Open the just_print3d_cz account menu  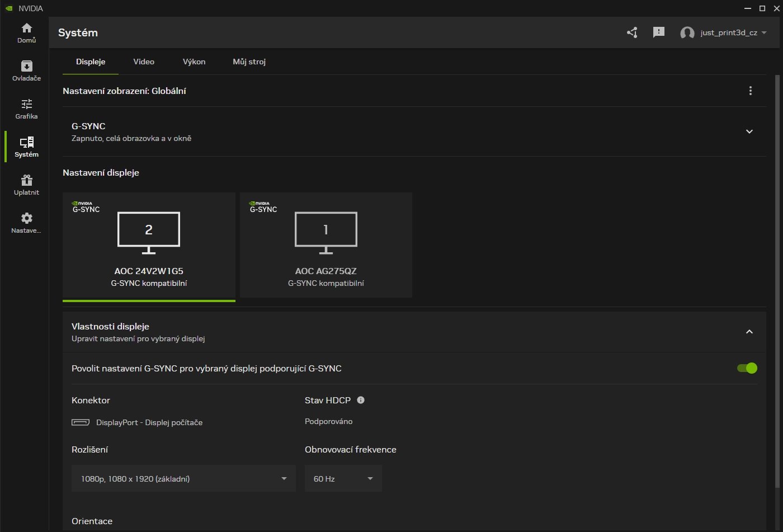[x=723, y=32]
